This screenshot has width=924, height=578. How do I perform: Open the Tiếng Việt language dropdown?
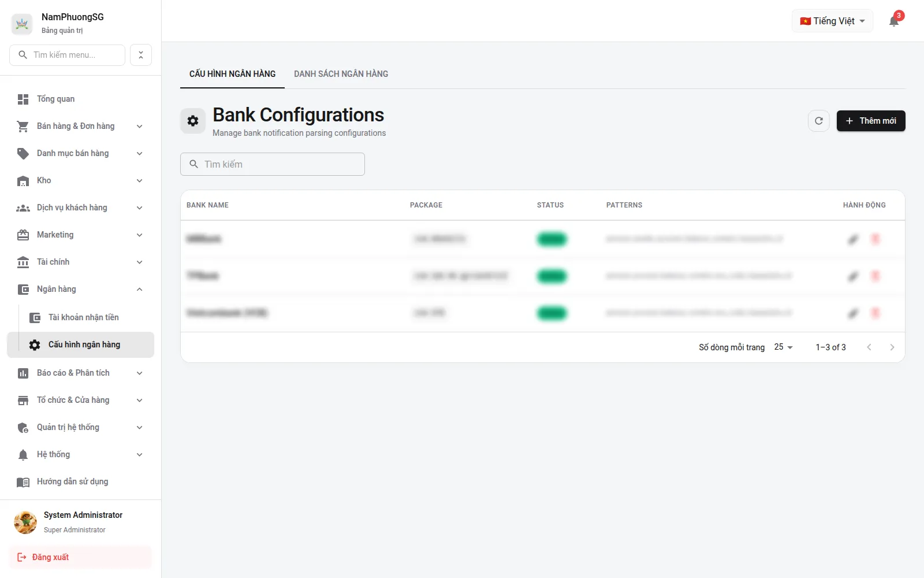pyautogui.click(x=832, y=21)
